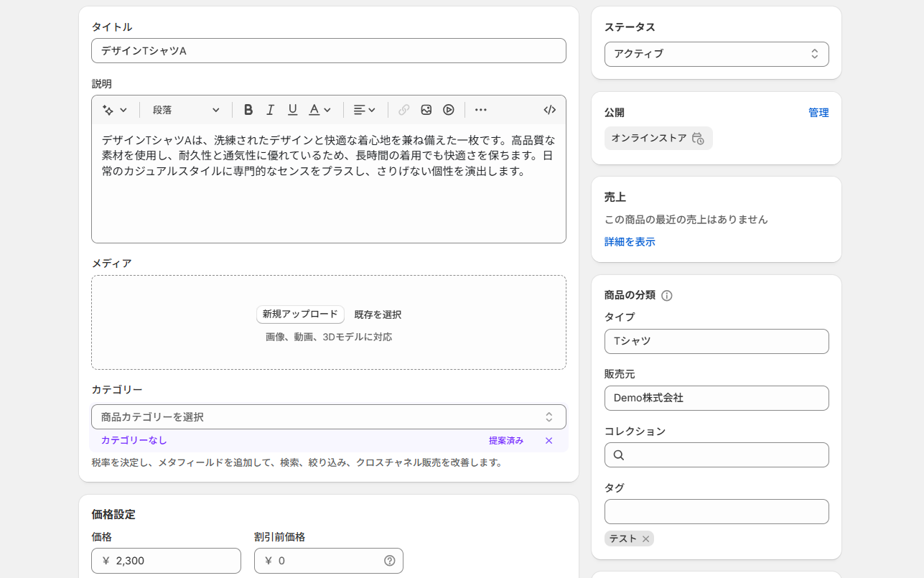The height and width of the screenshot is (578, 924).
Task: Click the 詳細を表示 sales link
Action: coord(630,242)
